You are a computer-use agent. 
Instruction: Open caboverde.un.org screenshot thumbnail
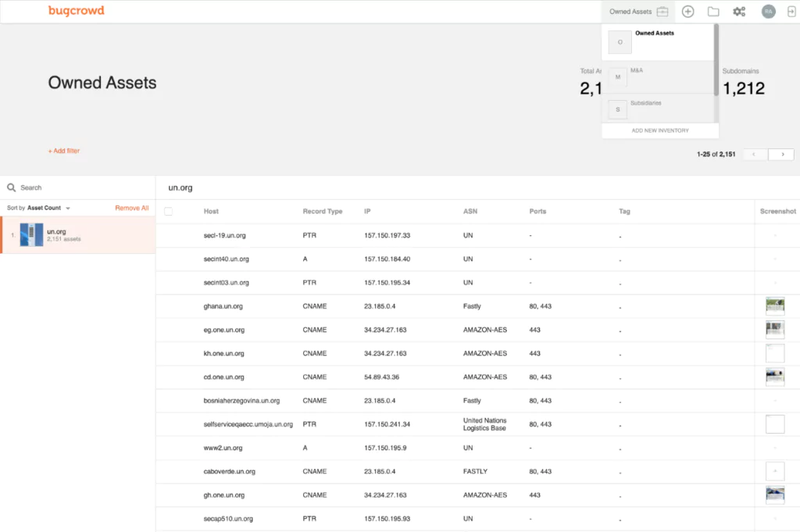pos(775,471)
